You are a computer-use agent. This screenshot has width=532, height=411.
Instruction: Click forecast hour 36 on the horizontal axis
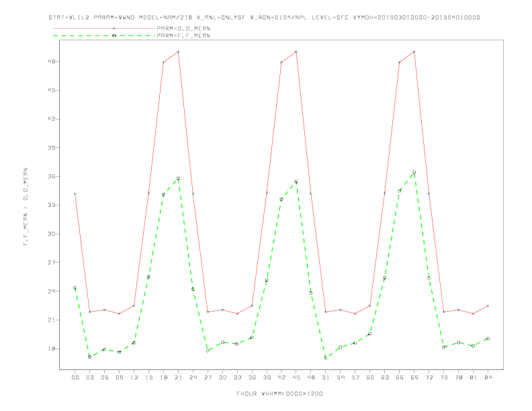(x=252, y=377)
